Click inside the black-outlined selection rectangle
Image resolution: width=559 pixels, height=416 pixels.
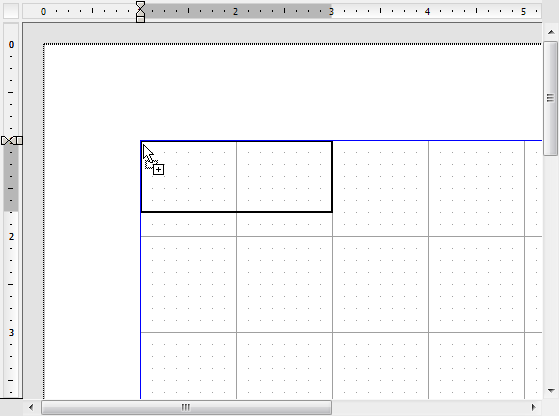pos(237,177)
